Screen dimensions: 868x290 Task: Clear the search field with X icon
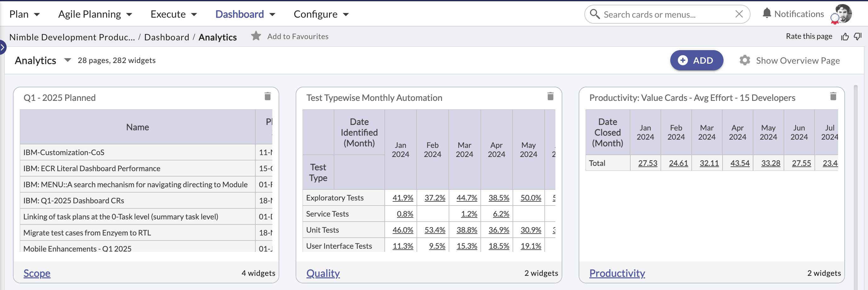[x=739, y=14]
